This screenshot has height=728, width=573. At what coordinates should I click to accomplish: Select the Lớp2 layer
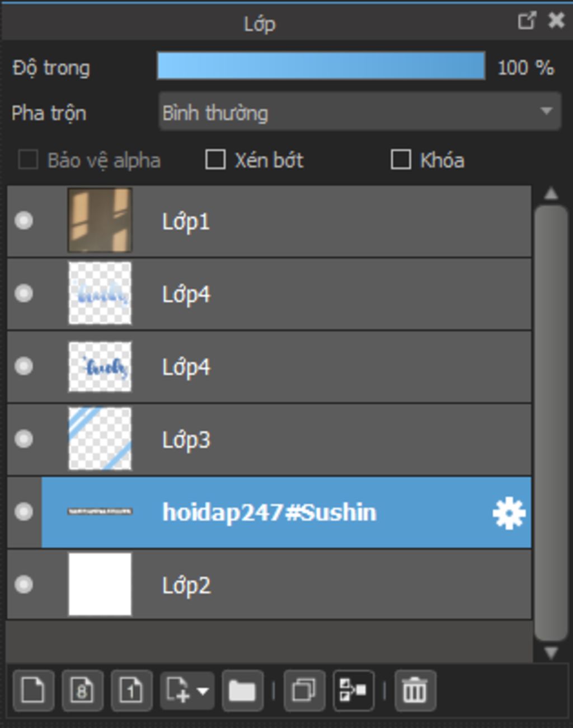point(269,585)
